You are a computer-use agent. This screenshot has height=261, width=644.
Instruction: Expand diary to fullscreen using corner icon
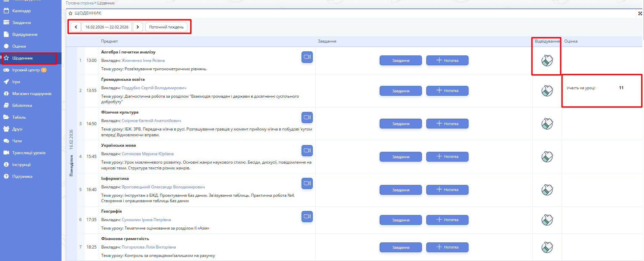[x=640, y=14]
